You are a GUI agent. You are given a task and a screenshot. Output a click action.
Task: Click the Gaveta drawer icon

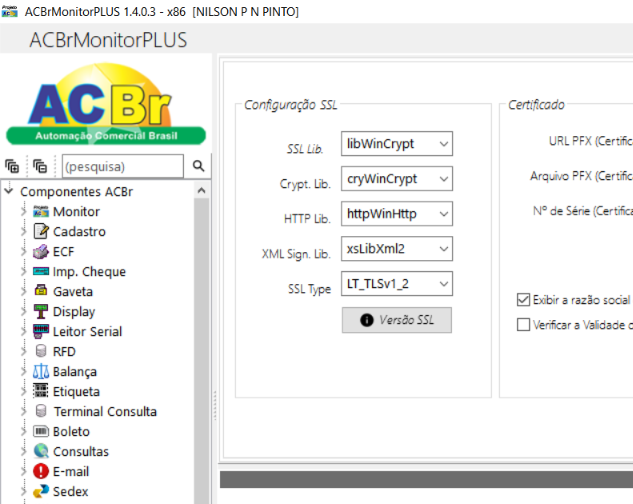(x=41, y=290)
